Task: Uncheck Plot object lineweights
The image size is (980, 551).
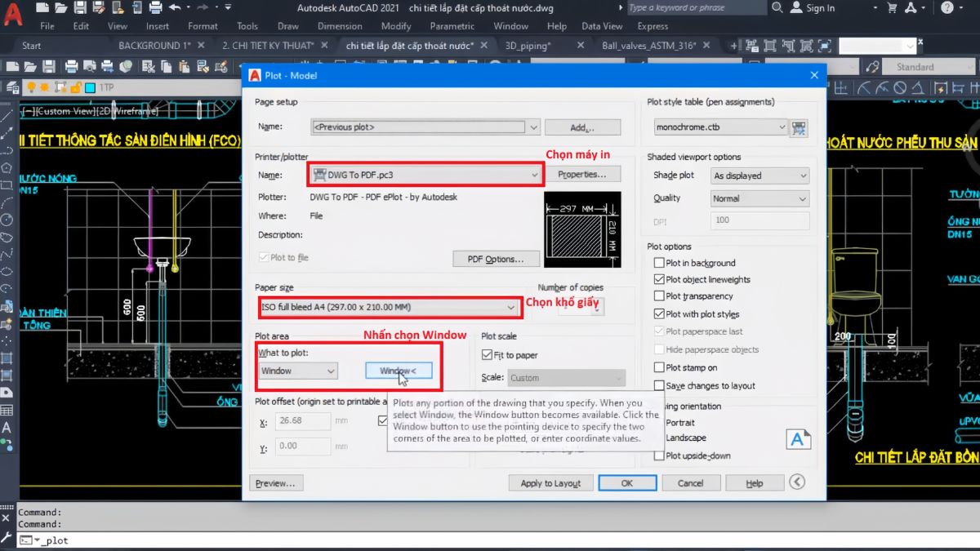Action: 659,279
